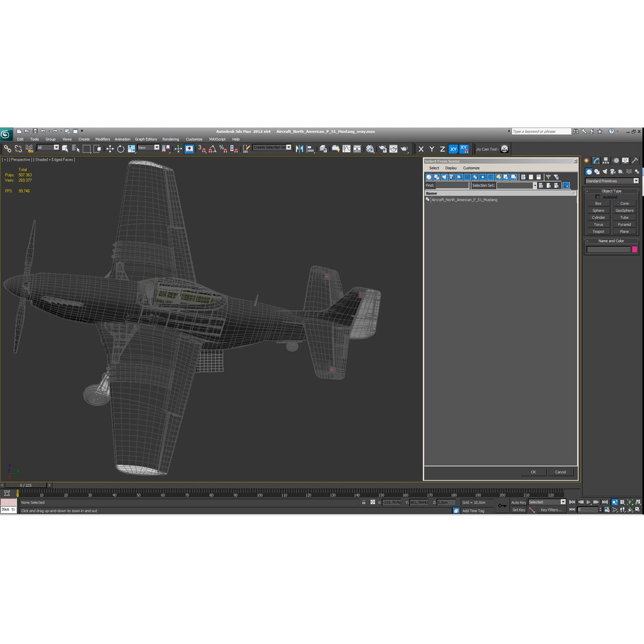This screenshot has width=644, height=644.
Task: Open the Create Selection Set dropdown
Action: (273, 147)
